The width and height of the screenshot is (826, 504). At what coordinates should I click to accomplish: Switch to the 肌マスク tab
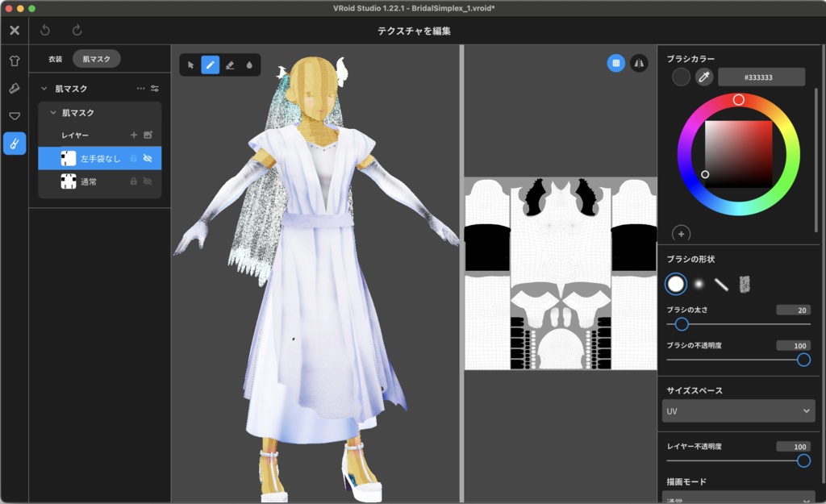(97, 59)
